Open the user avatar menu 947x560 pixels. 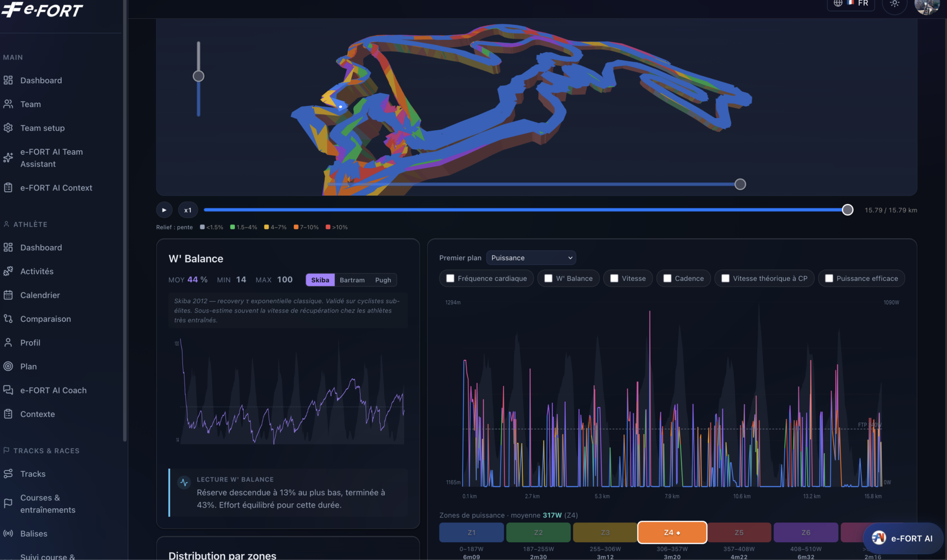pyautogui.click(x=927, y=5)
